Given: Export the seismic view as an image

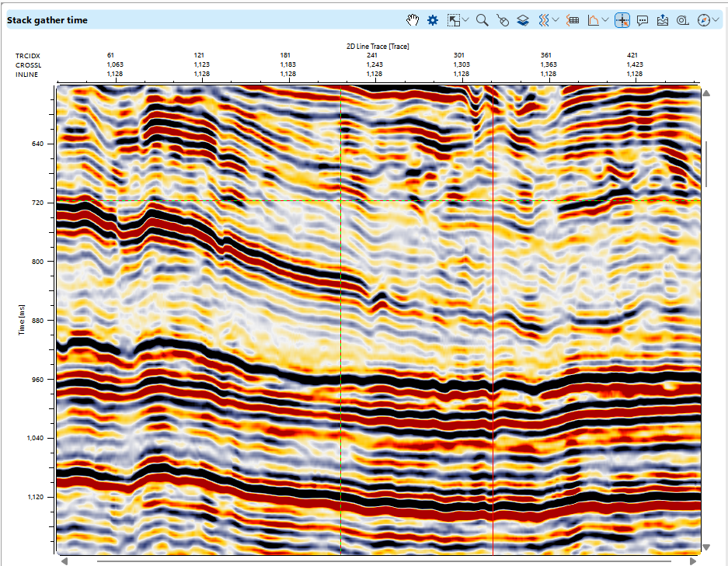Looking at the screenshot, I should pos(662,20).
